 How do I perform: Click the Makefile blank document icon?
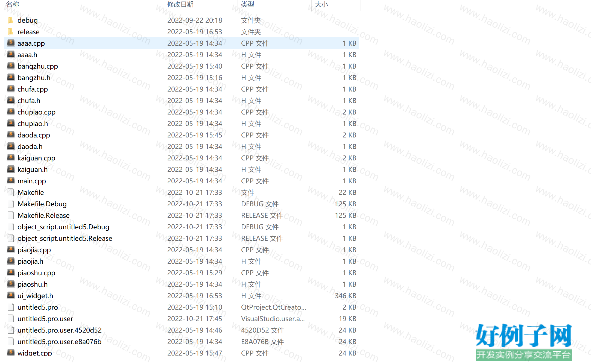point(11,192)
